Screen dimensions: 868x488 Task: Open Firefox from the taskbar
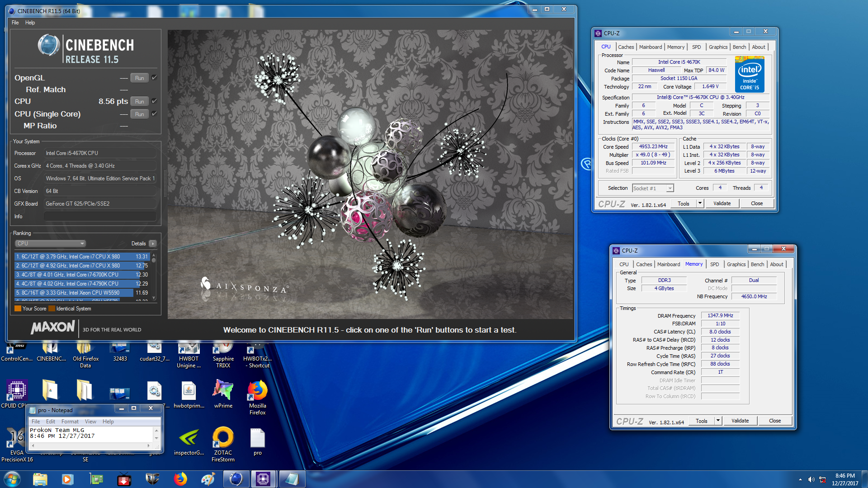(180, 479)
